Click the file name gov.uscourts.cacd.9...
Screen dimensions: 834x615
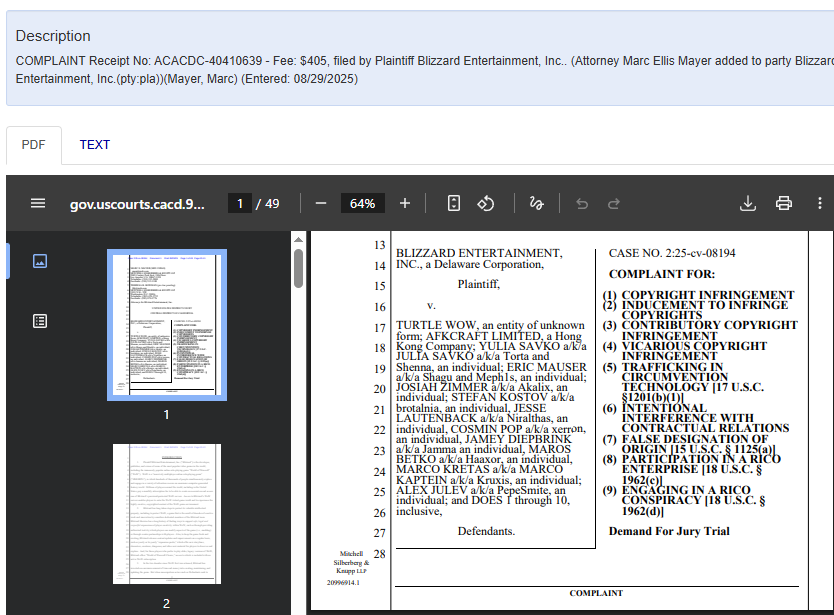pyautogui.click(x=137, y=204)
